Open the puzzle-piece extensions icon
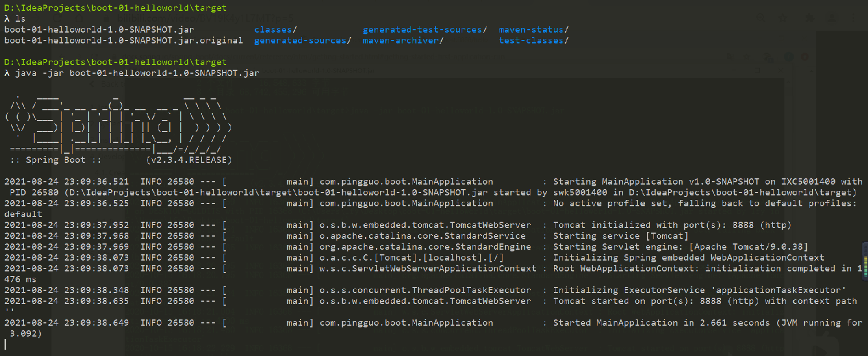Image resolution: width=868 pixels, height=356 pixels. click(810, 18)
